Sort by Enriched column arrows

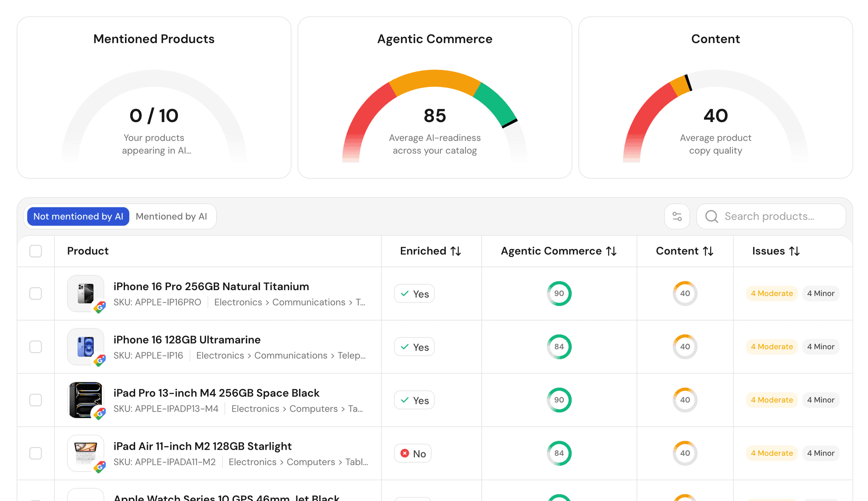pos(456,251)
